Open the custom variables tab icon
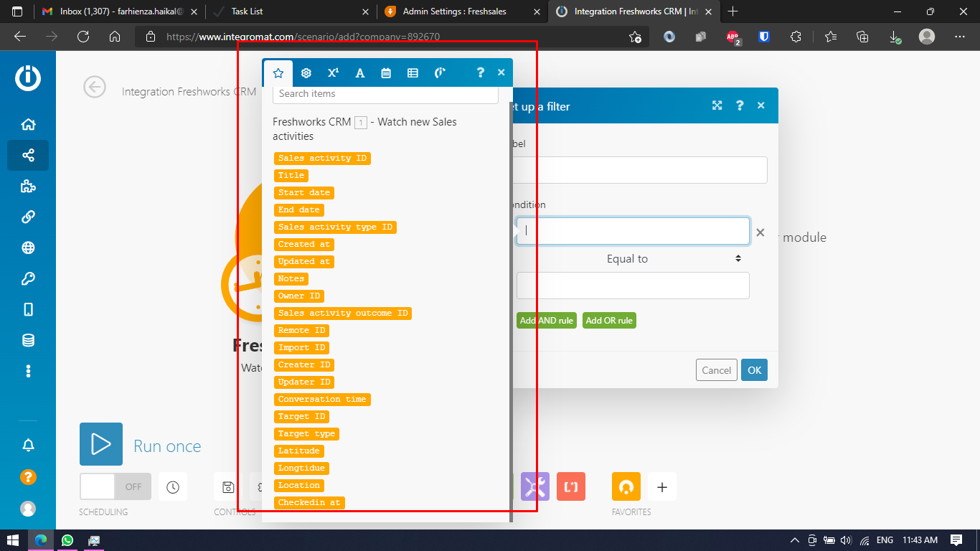Image resolution: width=980 pixels, height=551 pixels. [x=440, y=72]
